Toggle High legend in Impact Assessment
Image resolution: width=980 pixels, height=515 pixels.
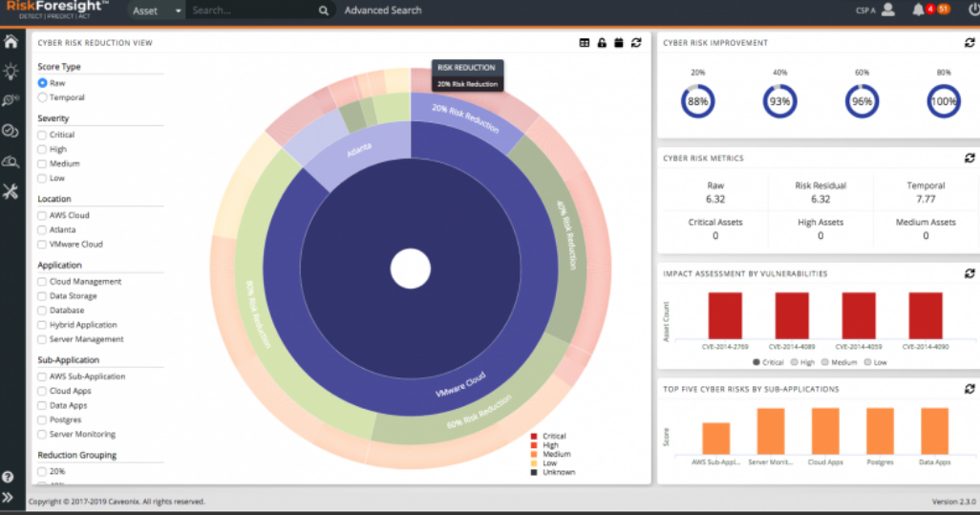[803, 362]
